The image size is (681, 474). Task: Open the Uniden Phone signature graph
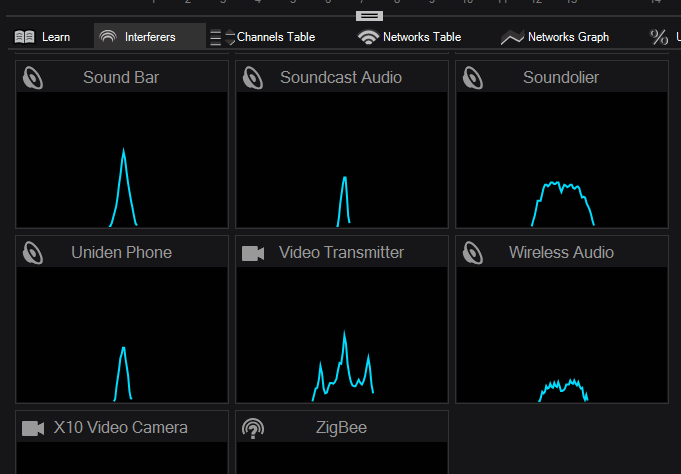point(122,335)
